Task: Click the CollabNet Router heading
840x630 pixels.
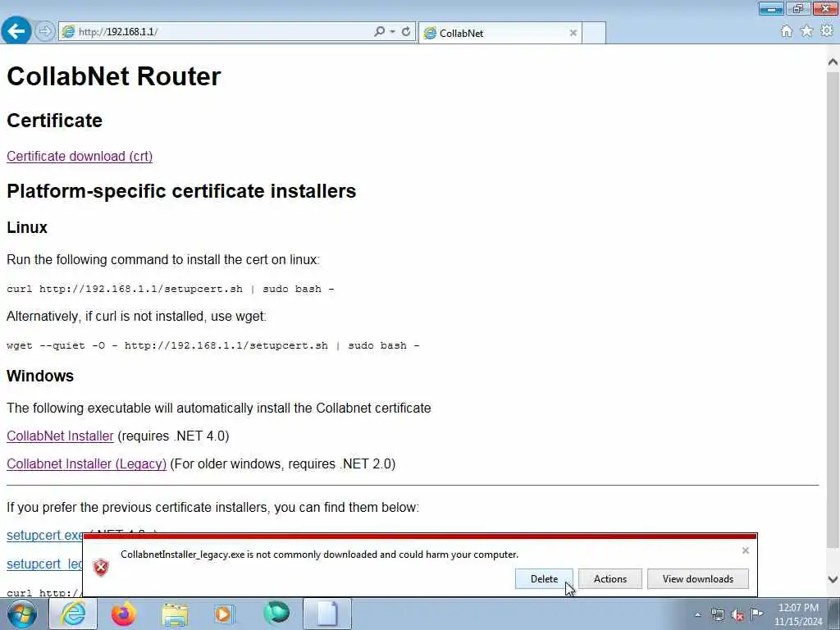Action: pyautogui.click(x=113, y=76)
